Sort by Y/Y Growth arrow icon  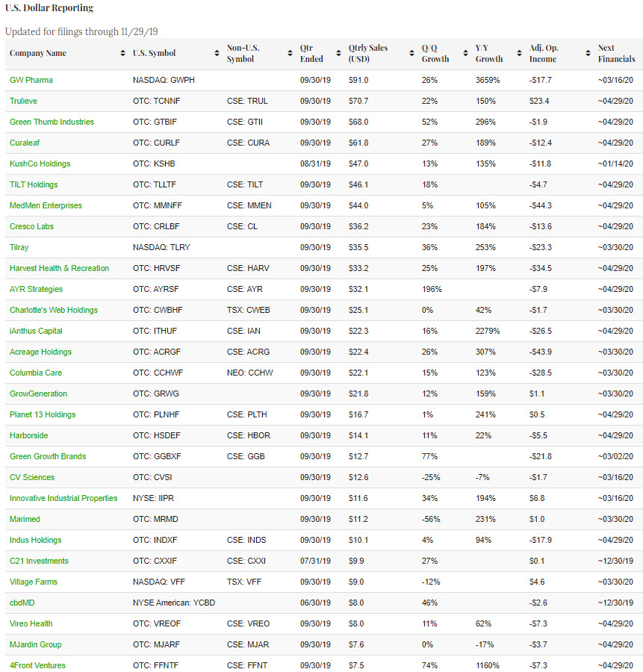pyautogui.click(x=518, y=54)
